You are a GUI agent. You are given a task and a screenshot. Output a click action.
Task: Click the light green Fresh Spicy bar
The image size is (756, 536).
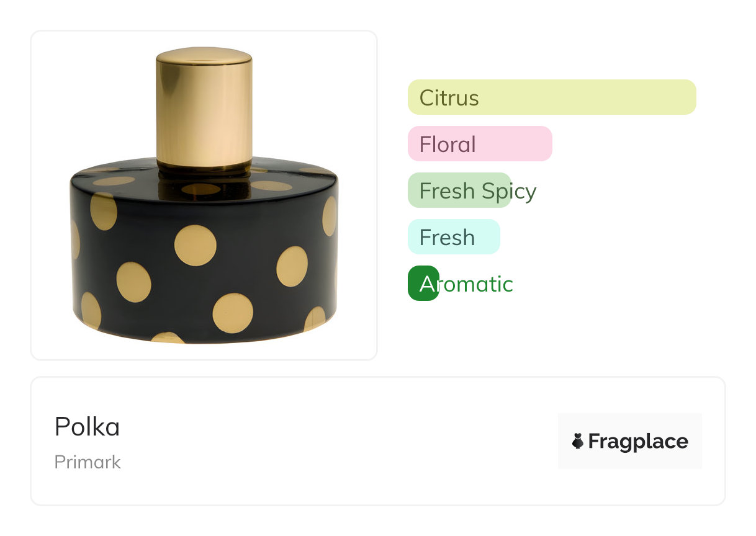pyautogui.click(x=459, y=190)
